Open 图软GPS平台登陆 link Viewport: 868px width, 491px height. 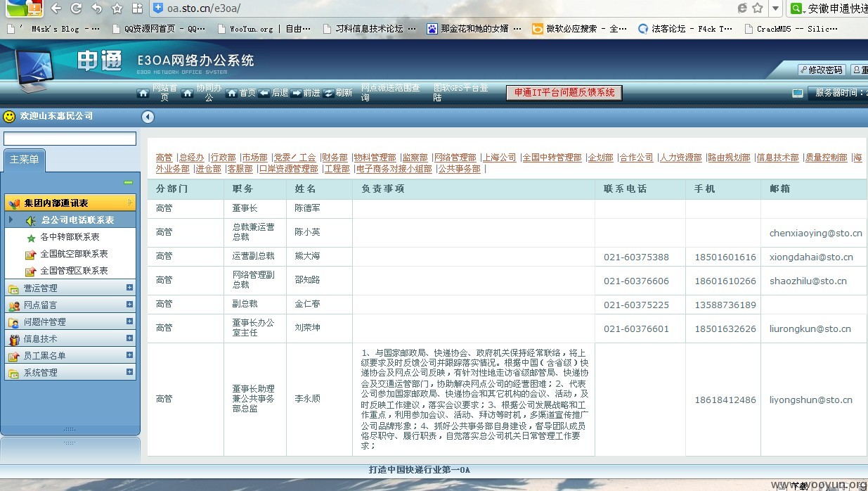click(460, 92)
